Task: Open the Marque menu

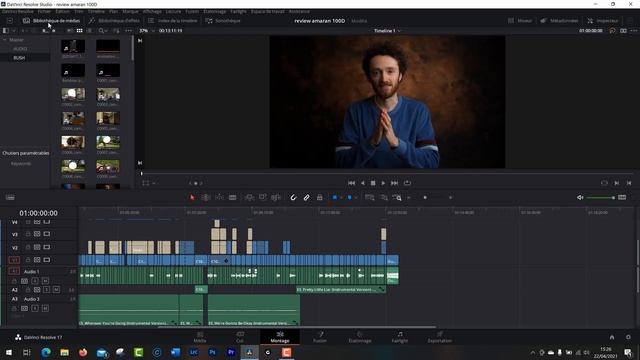Action: point(131,11)
